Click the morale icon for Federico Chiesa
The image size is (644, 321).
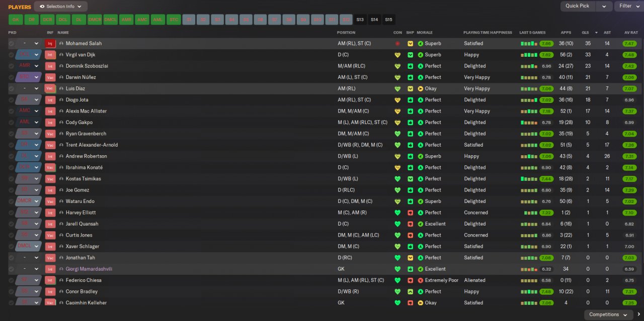tap(421, 280)
